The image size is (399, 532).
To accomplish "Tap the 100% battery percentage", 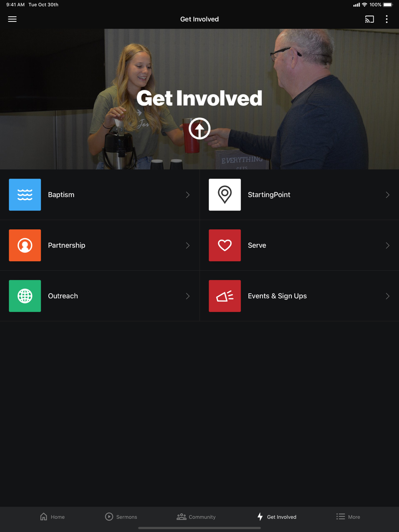I will 375,5.
